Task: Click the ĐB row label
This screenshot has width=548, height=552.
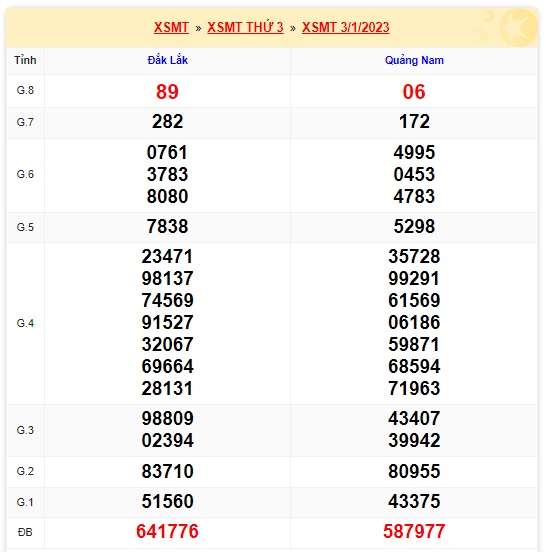Action: click(25, 532)
